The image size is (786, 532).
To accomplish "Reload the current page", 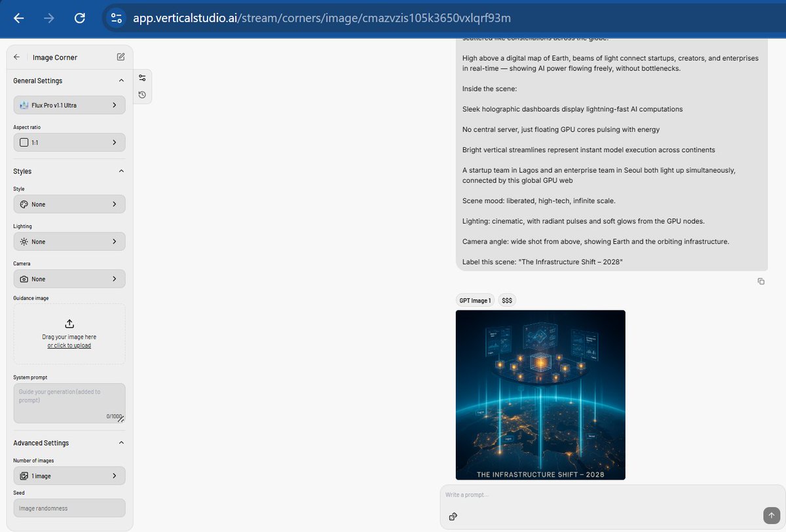I will click(x=80, y=18).
